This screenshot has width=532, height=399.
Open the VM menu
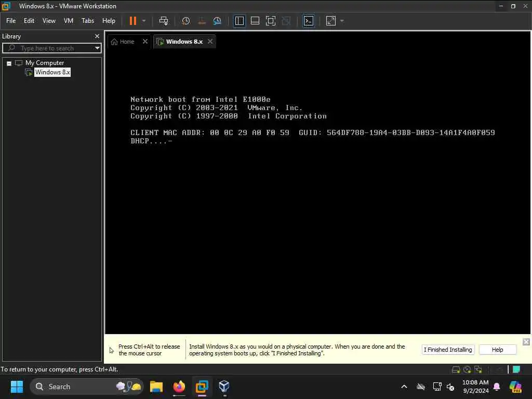69,21
